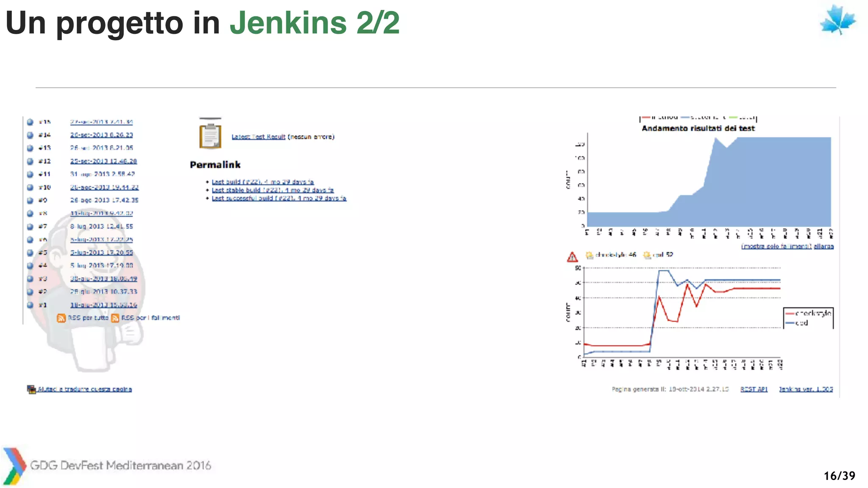Open build date link 26-set-2013 6.26.23

(x=102, y=135)
